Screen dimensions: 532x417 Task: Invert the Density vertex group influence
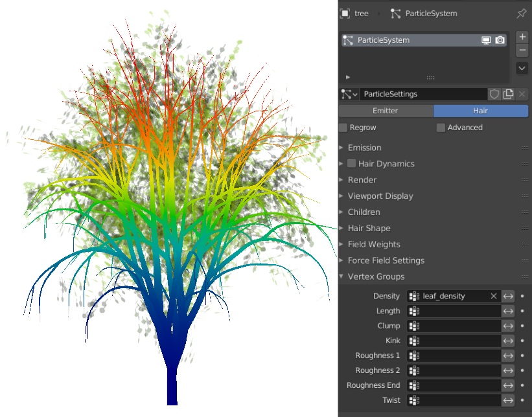[508, 297]
